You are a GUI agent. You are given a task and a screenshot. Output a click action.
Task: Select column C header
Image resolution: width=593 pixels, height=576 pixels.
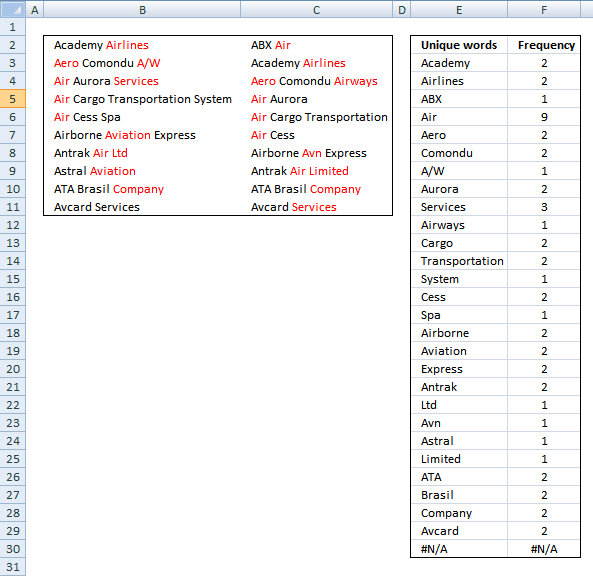pyautogui.click(x=317, y=10)
